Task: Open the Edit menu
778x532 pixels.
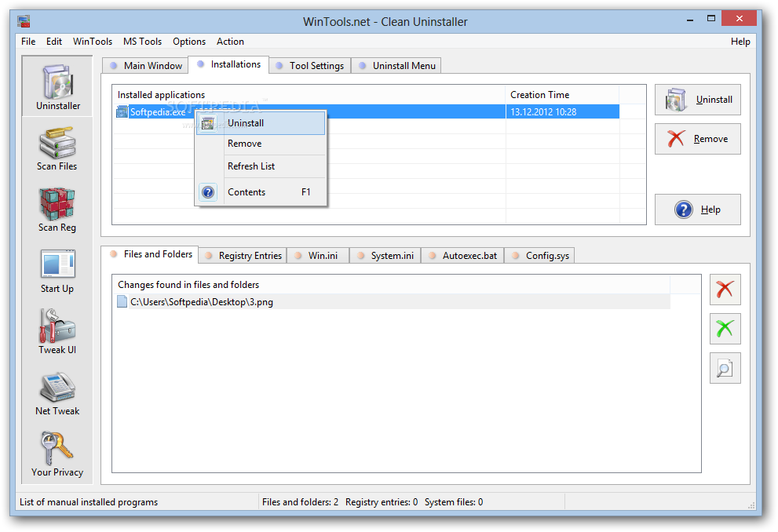Action: pos(54,42)
